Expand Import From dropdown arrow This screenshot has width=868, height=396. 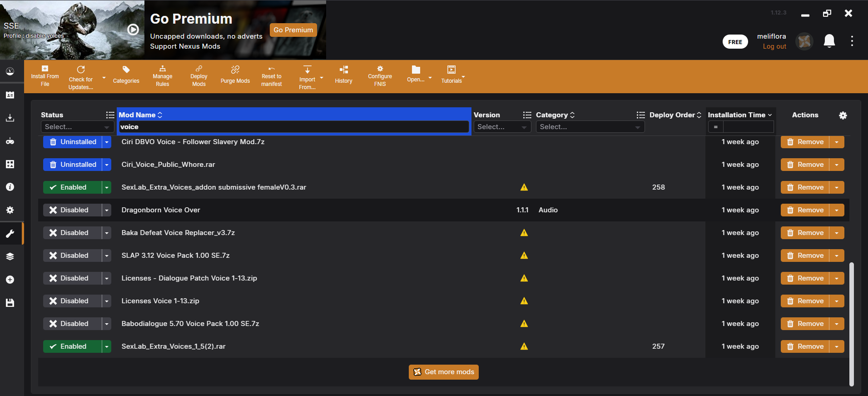tap(322, 78)
